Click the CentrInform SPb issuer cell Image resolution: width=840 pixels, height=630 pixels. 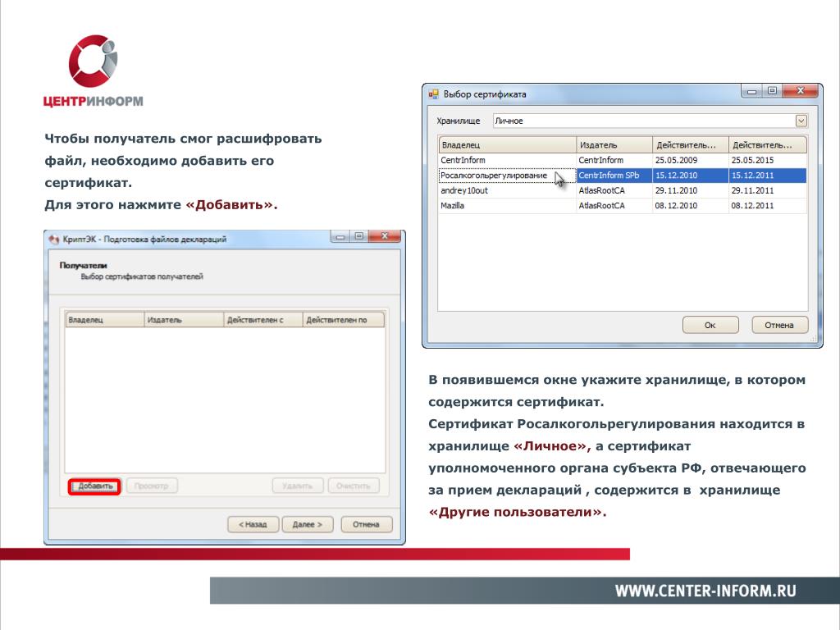(x=614, y=176)
